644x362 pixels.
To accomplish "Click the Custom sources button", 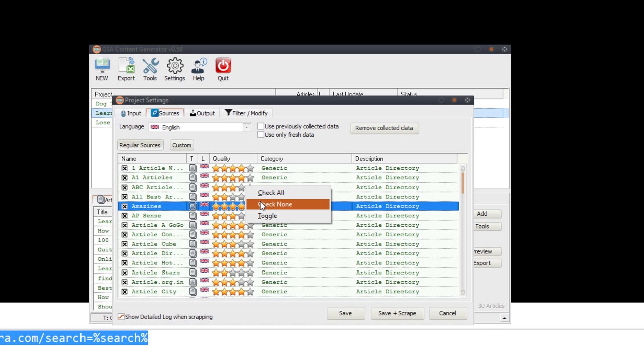I will (x=182, y=145).
